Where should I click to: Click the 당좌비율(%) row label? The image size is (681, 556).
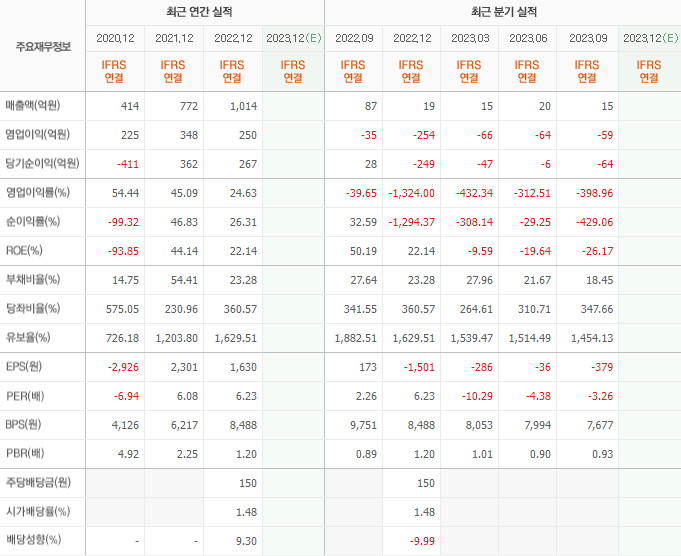[33, 309]
